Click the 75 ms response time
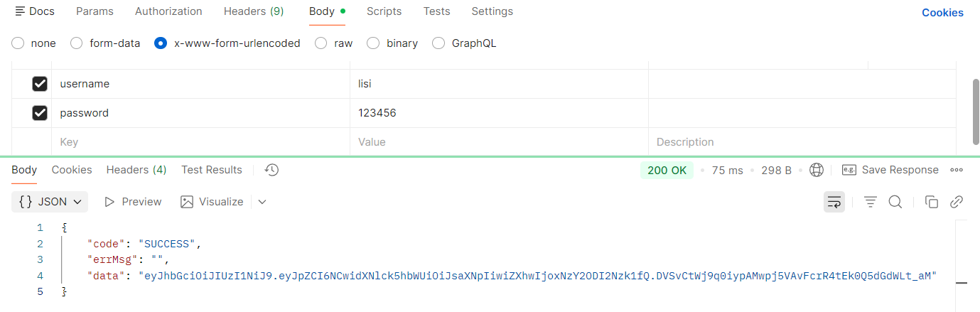Viewport: 980px width, 312px height. 726,171
